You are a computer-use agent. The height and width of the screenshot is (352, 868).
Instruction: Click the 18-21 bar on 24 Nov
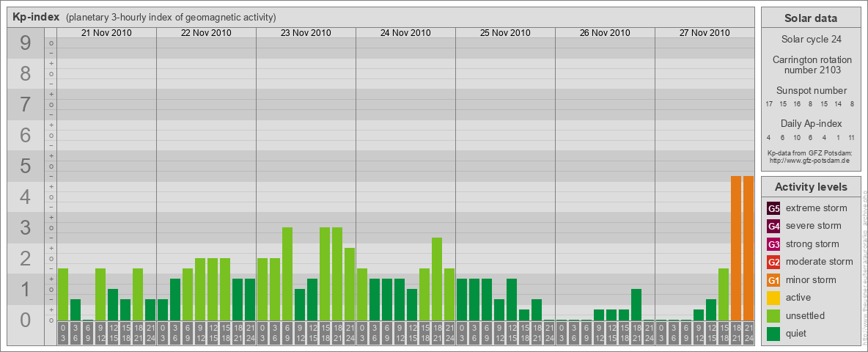[x=437, y=279]
